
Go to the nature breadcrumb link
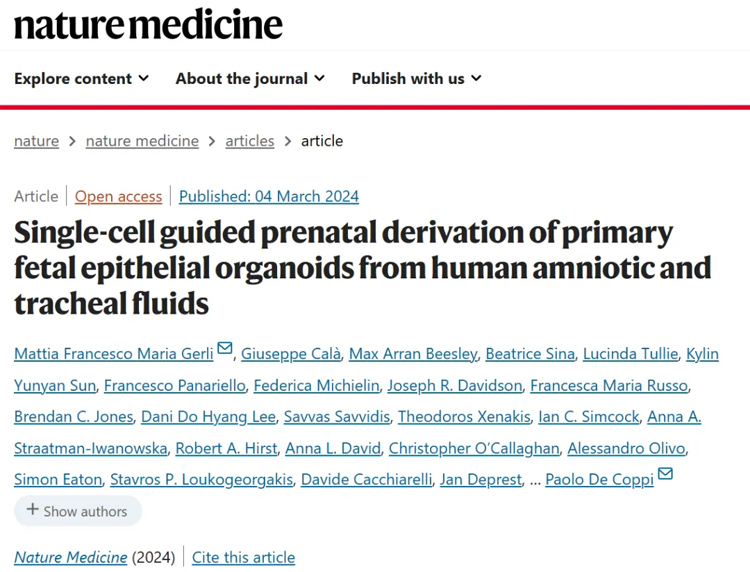click(x=36, y=141)
